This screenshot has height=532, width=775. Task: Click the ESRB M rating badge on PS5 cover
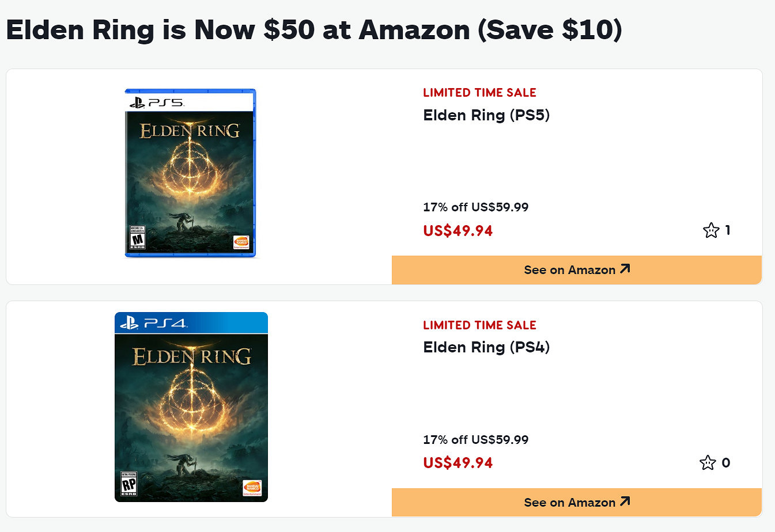[137, 237]
